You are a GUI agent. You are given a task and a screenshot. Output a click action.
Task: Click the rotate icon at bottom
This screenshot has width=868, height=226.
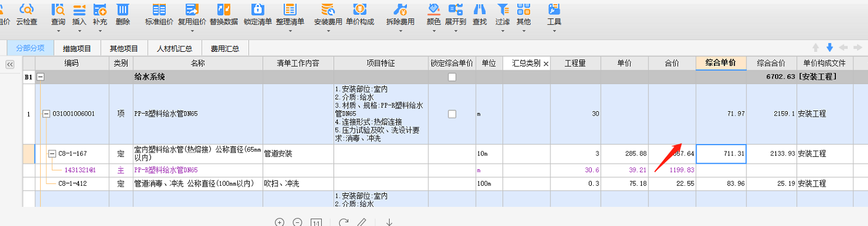(x=344, y=222)
